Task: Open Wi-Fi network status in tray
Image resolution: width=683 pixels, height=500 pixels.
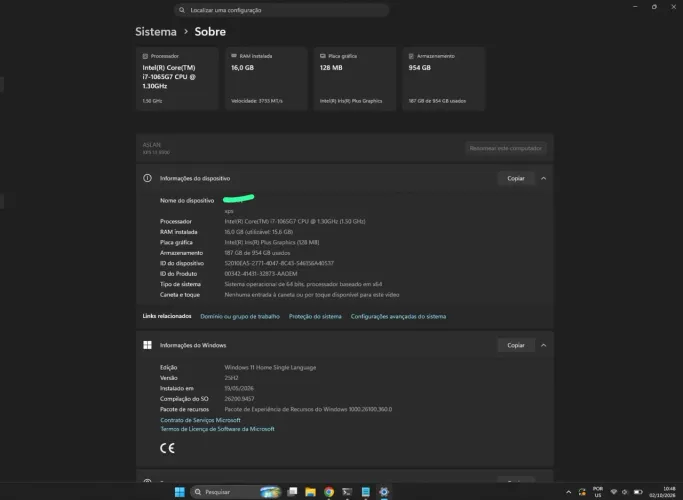Action: click(x=613, y=492)
